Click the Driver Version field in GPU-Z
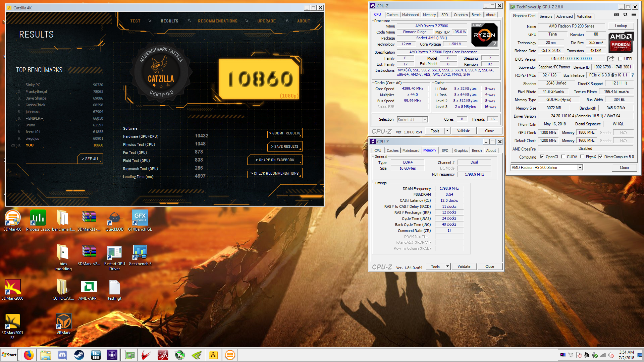 tap(585, 116)
